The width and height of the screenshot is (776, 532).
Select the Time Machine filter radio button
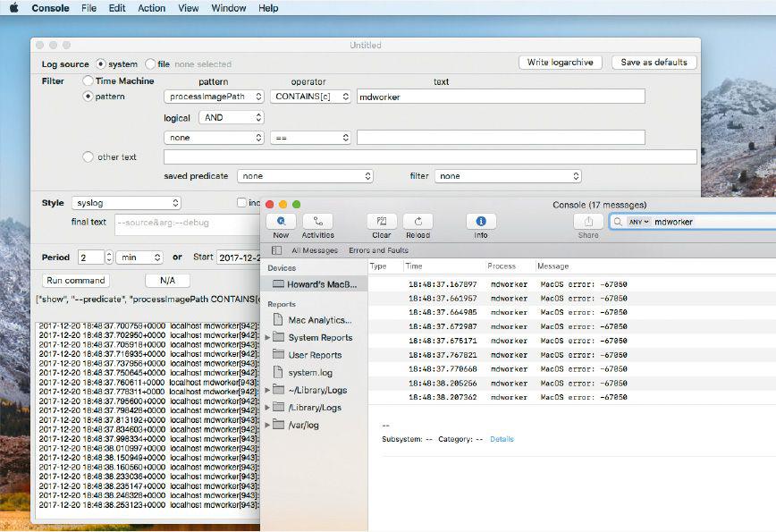tap(88, 80)
